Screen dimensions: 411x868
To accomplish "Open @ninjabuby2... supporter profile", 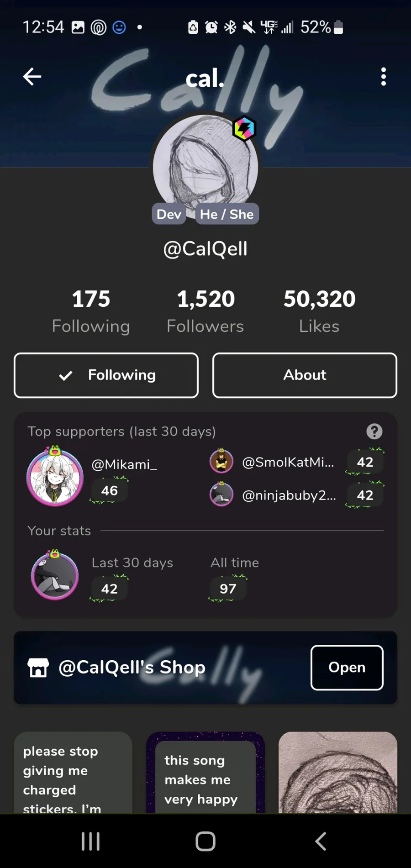I will [x=289, y=495].
